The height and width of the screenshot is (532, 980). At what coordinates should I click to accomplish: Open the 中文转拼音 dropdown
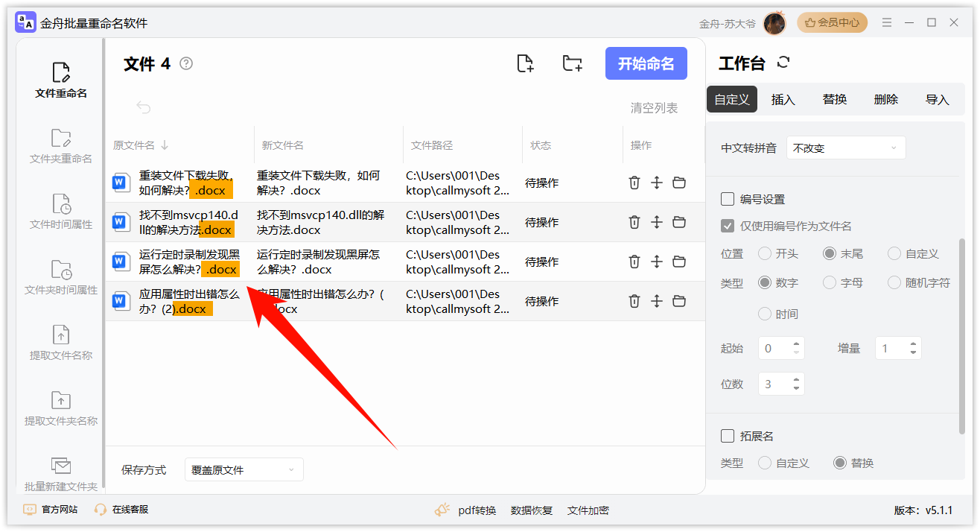pyautogui.click(x=846, y=148)
